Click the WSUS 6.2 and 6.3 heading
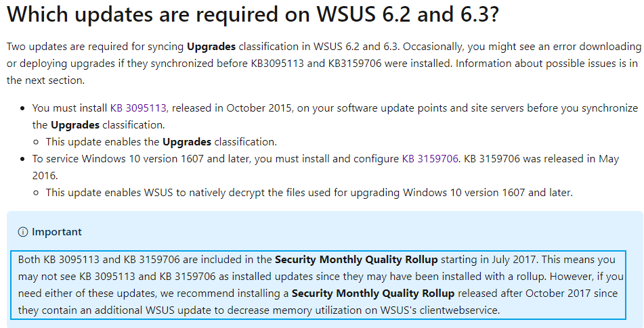 [x=253, y=14]
